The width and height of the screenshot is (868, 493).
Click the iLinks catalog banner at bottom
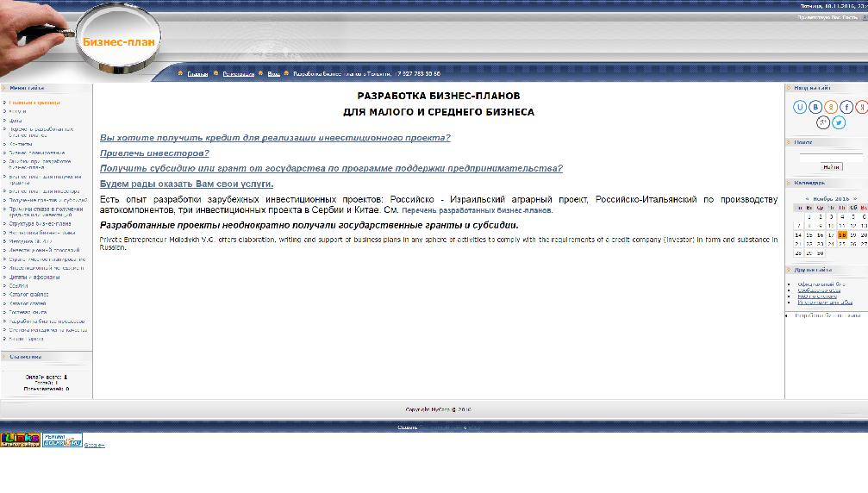click(x=21, y=440)
